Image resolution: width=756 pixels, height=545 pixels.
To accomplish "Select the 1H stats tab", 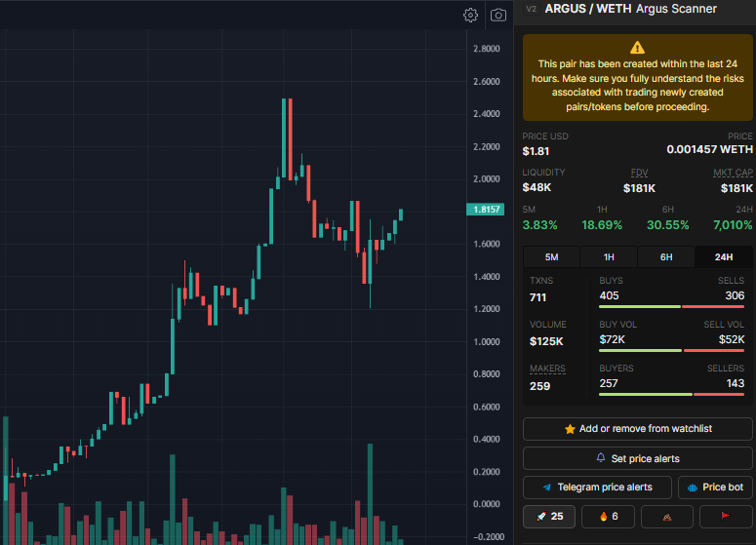I will pyautogui.click(x=609, y=257).
